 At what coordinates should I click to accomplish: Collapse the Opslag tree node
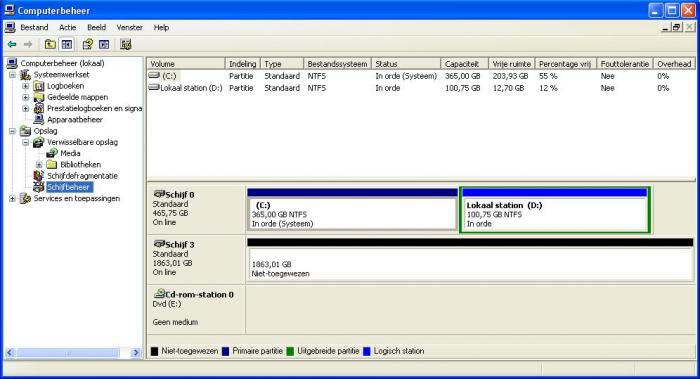12,131
